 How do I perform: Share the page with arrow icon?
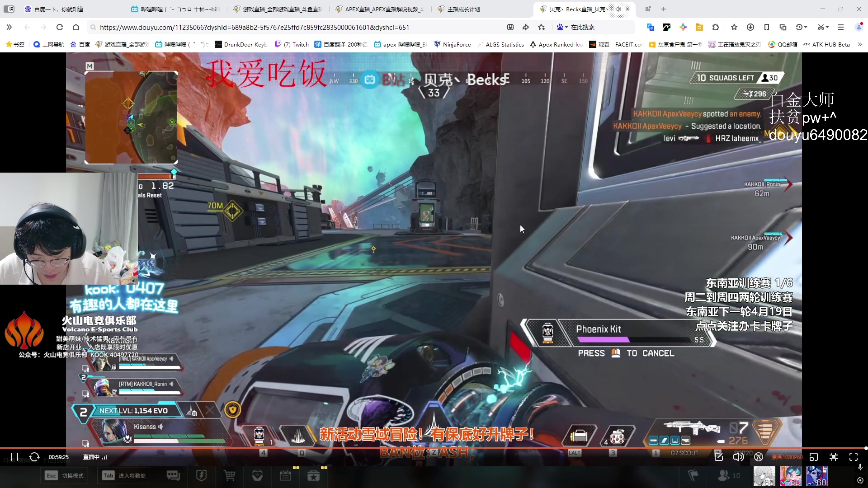pos(526,27)
